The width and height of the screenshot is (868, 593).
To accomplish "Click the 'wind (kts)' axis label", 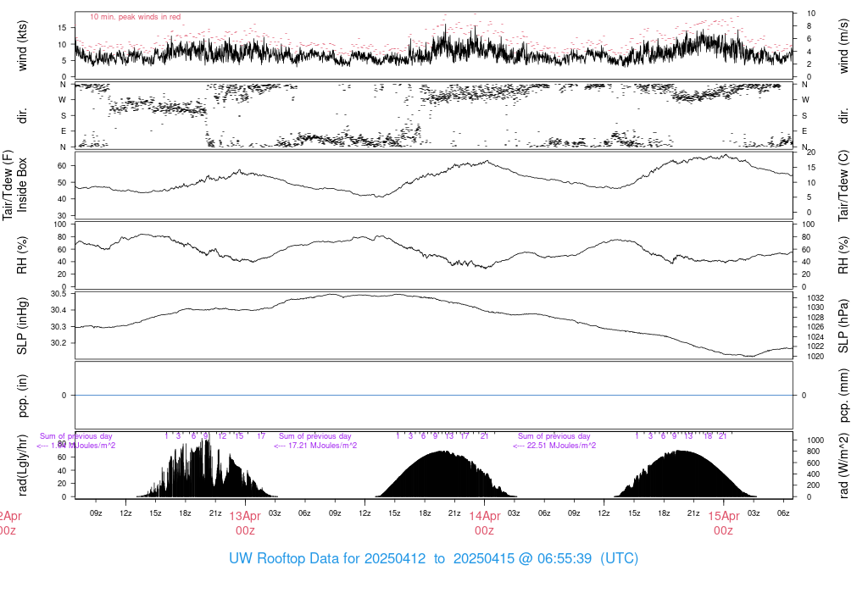I will (22, 46).
